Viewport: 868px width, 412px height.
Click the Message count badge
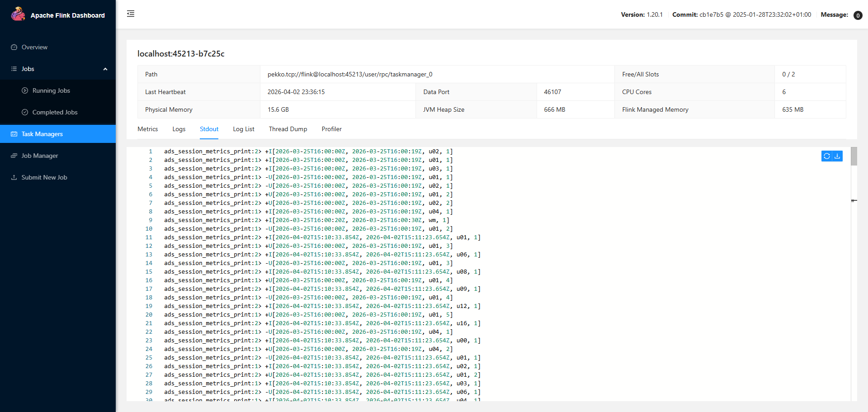[x=858, y=15]
